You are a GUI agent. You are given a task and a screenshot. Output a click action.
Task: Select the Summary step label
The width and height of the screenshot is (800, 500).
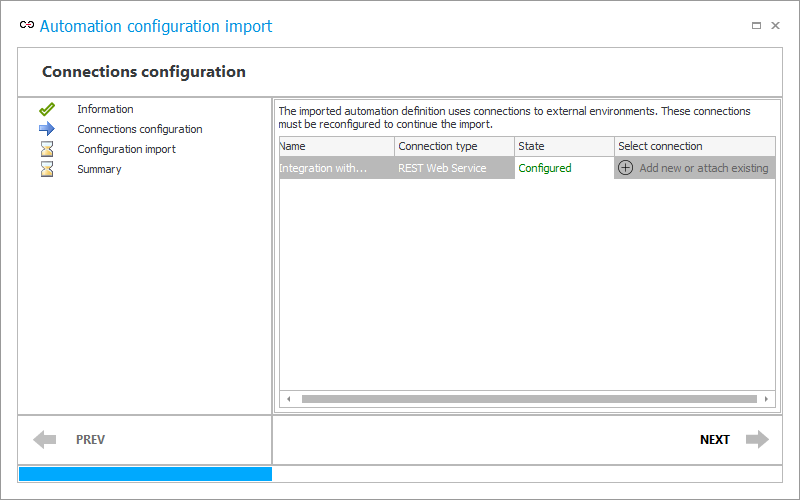click(x=99, y=169)
